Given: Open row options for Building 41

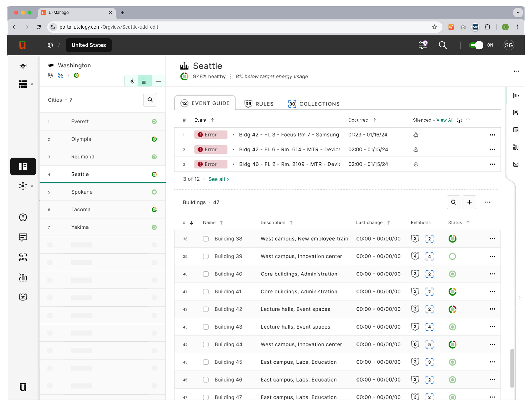Looking at the screenshot, I should (x=492, y=291).
